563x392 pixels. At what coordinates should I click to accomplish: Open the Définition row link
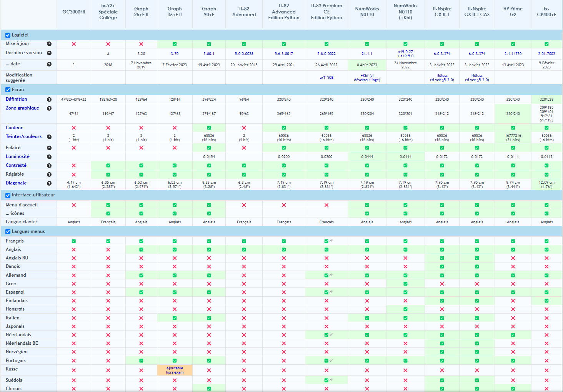pos(17,99)
